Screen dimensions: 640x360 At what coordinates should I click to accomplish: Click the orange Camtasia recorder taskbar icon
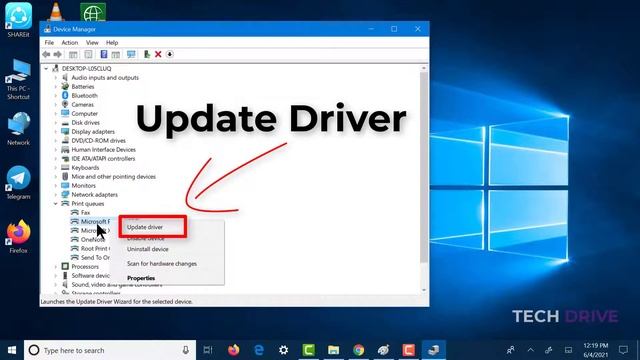[x=409, y=350]
